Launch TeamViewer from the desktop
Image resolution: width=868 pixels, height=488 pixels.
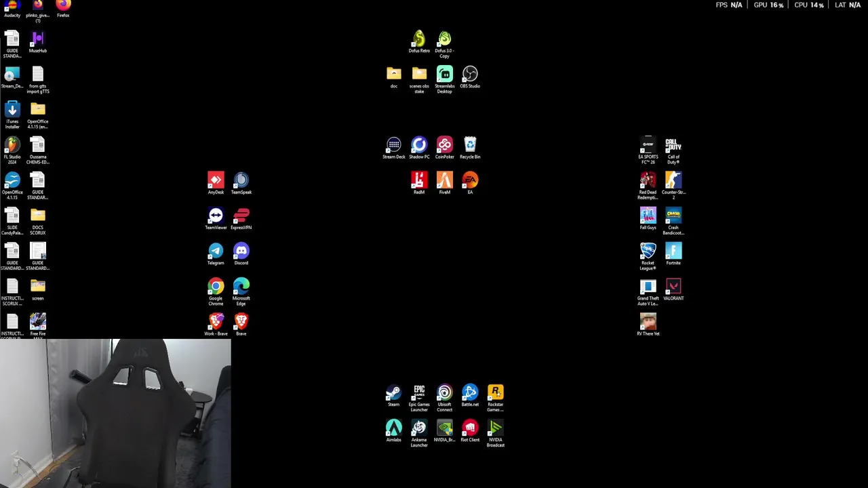tap(216, 219)
